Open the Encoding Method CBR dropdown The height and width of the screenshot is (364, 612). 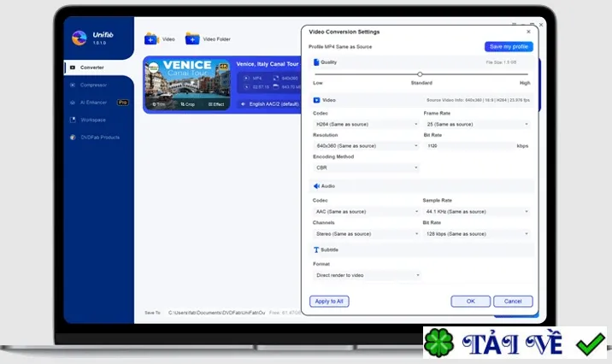point(366,167)
